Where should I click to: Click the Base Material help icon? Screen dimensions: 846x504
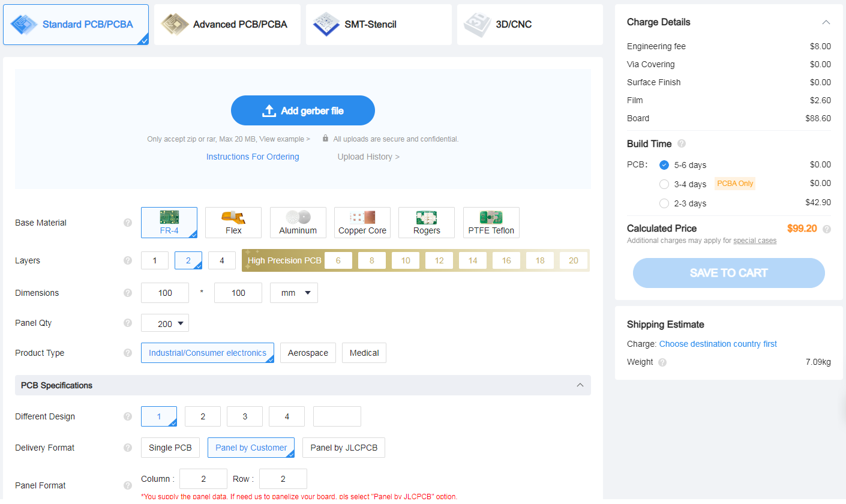(128, 223)
